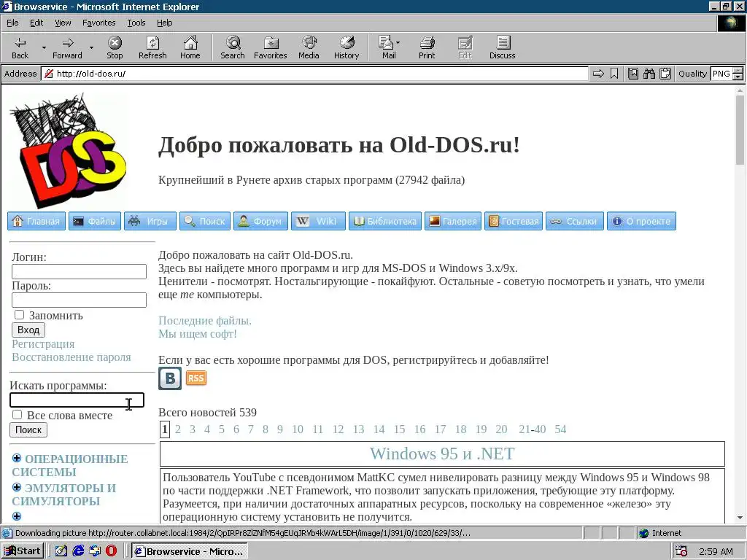This screenshot has height=560, width=747.
Task: Open the Файлы site tab
Action: (x=95, y=221)
